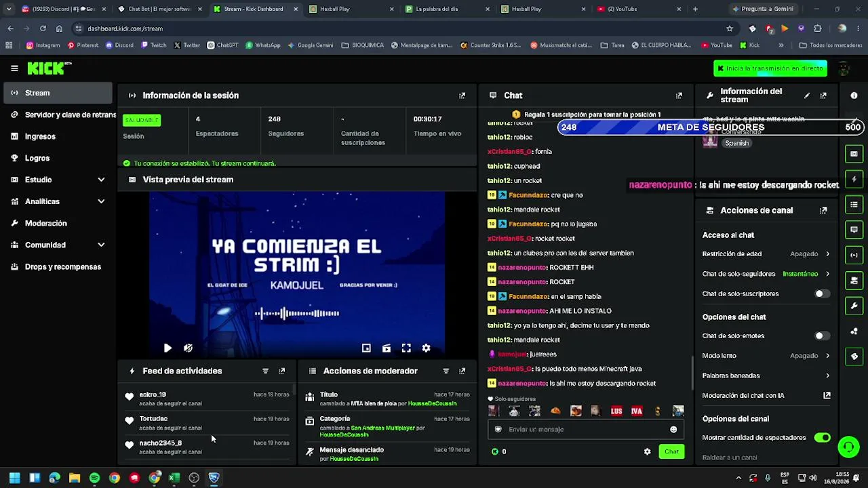Toggle the chat panel rail button
Image resolution: width=868 pixels, height=488 pixels.
[x=854, y=230]
